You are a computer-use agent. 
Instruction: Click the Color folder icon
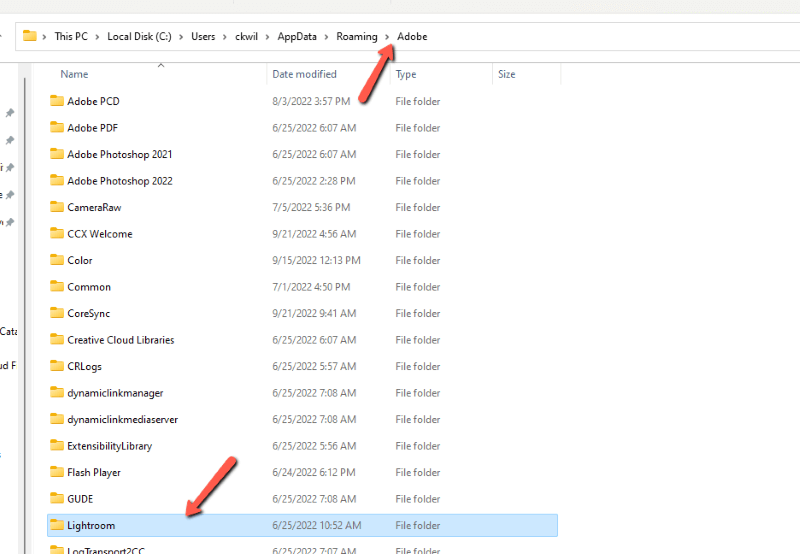(57, 260)
